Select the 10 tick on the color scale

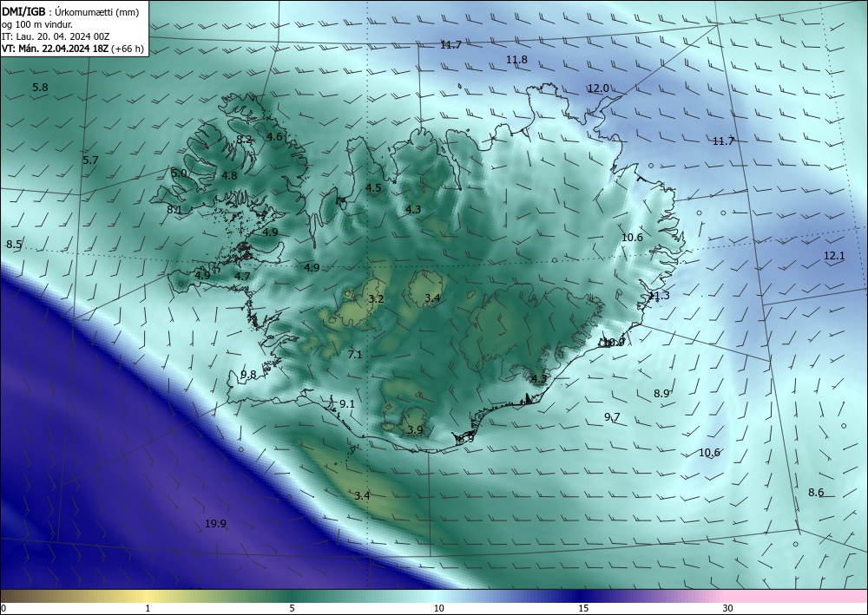click(x=438, y=608)
